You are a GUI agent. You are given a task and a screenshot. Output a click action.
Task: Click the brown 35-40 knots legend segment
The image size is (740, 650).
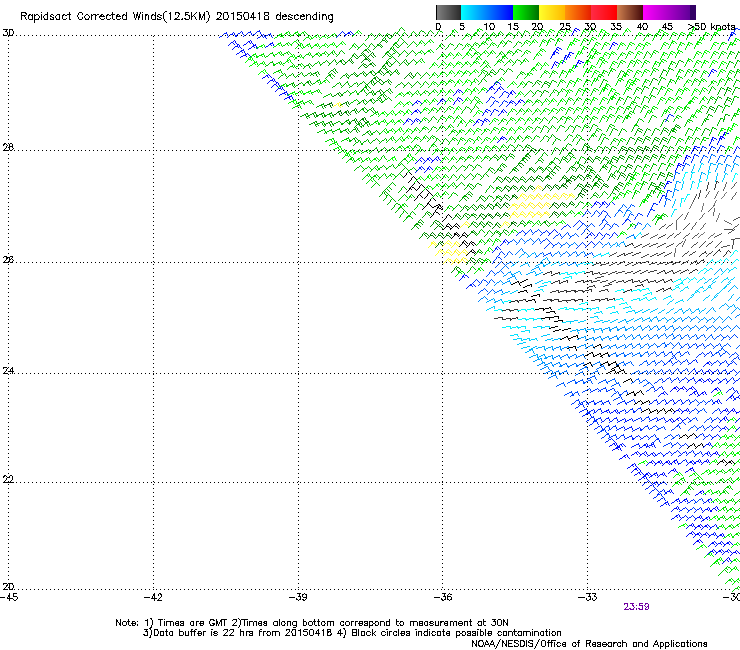pos(630,12)
